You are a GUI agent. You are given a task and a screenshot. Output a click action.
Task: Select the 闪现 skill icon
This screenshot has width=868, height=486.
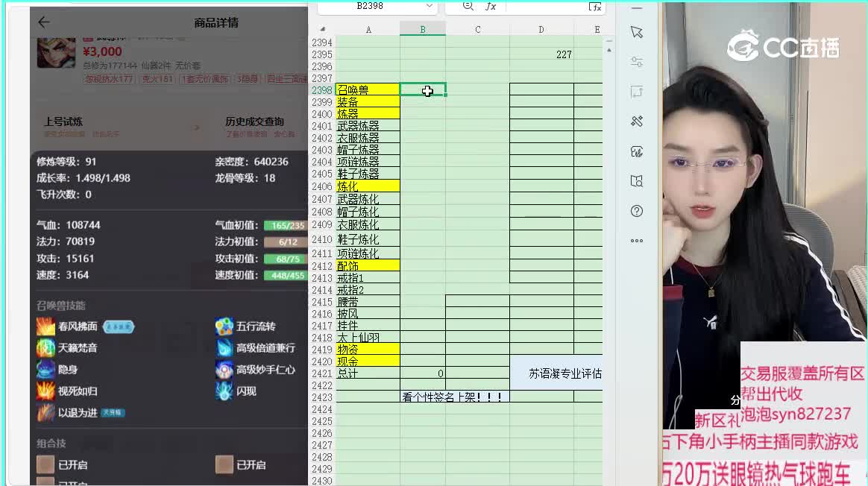[x=224, y=391]
